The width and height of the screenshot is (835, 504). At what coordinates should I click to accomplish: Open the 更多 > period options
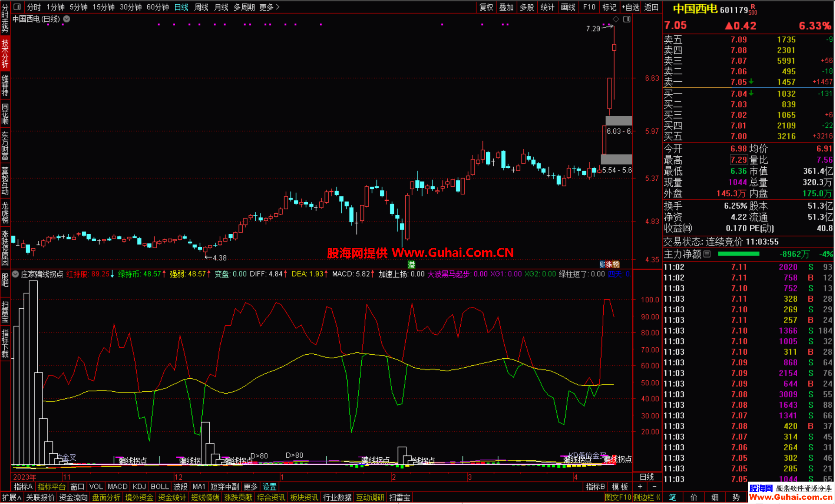coord(269,7)
